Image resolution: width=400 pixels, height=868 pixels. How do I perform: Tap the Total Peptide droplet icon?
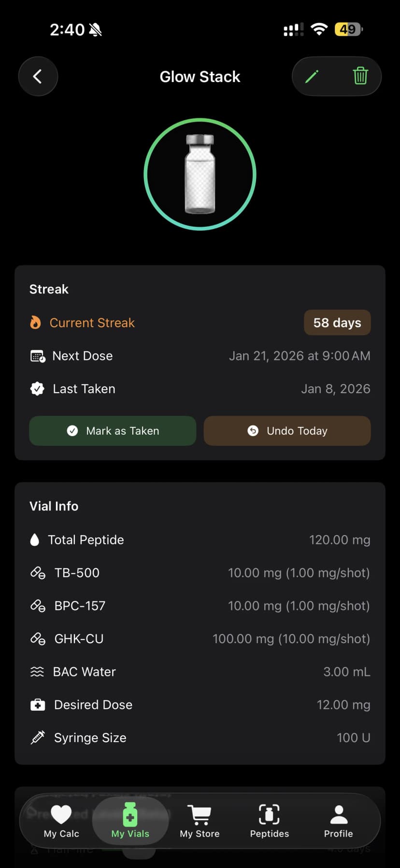[35, 540]
